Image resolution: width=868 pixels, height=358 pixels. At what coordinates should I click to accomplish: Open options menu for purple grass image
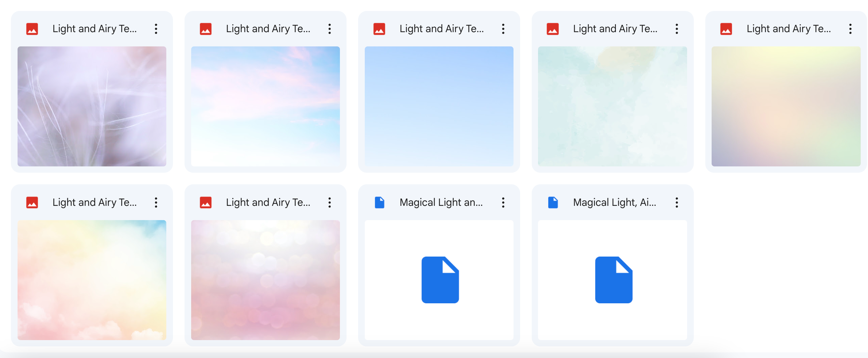point(156,29)
